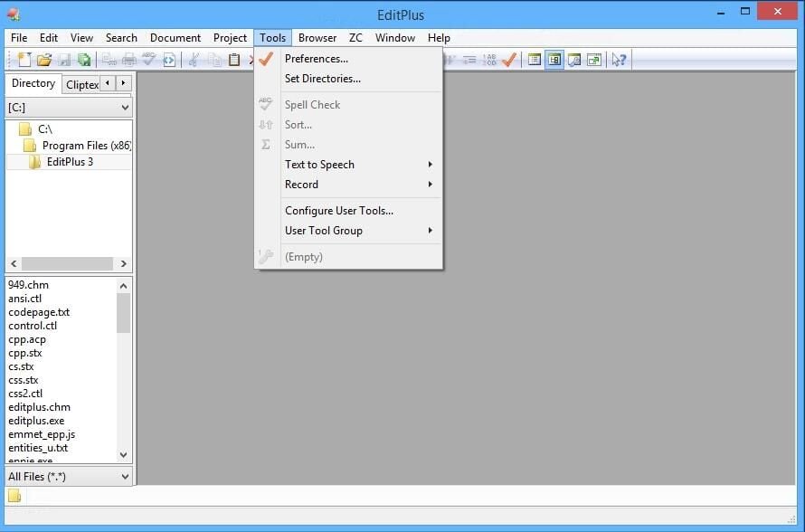Open the All Files (*.*) filter dropdown

tap(69, 477)
